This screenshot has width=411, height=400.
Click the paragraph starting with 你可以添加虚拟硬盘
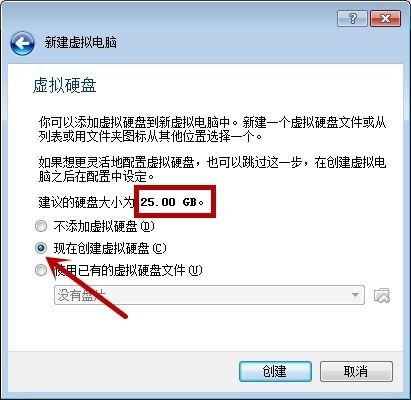click(212, 129)
